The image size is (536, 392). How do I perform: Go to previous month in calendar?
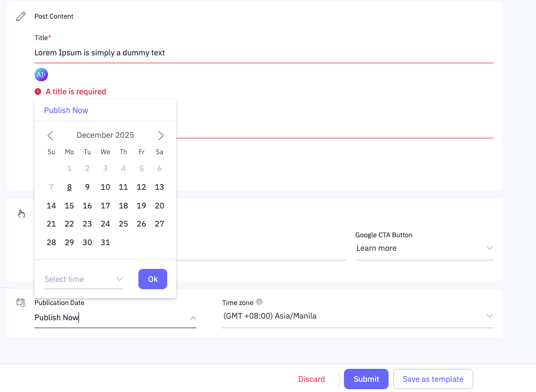50,136
